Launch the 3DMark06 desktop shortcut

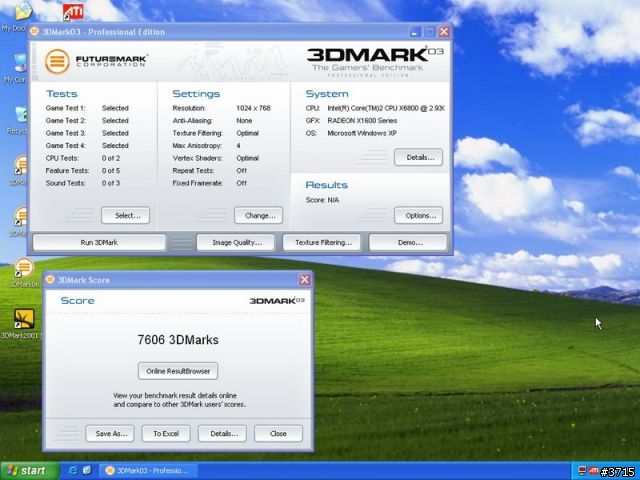point(24,271)
